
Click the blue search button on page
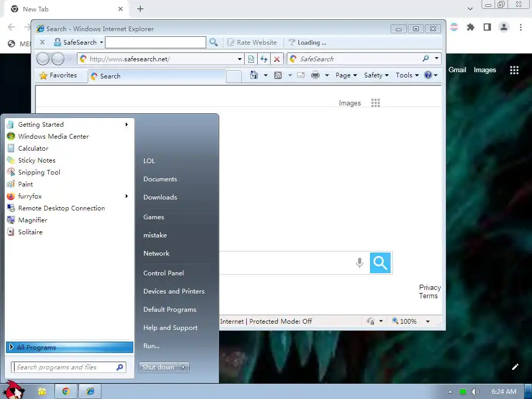coord(380,262)
